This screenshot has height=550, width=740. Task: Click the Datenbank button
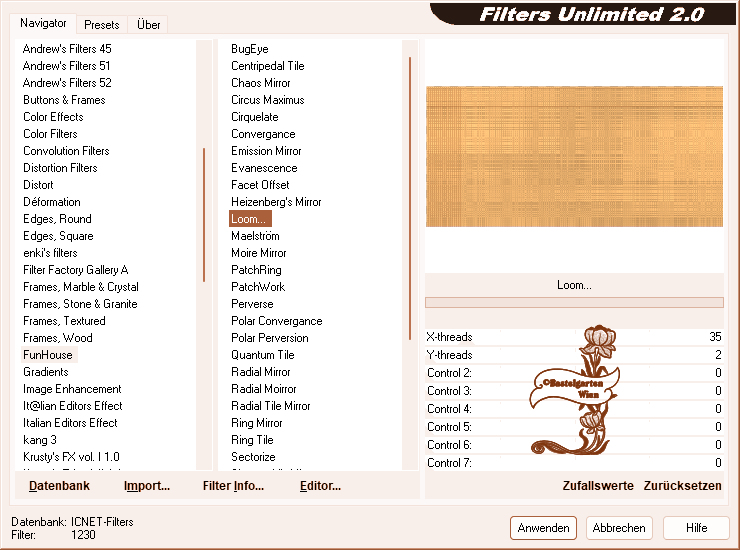(59, 486)
